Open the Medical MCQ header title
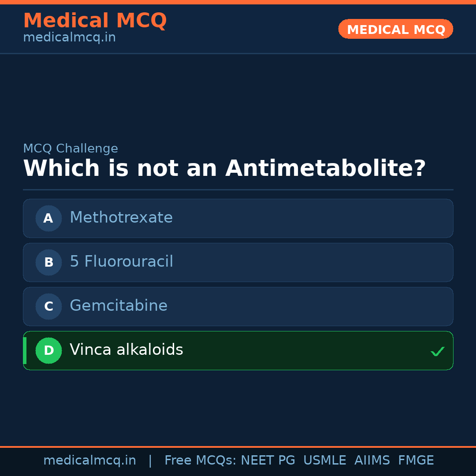 pyautogui.click(x=95, y=21)
